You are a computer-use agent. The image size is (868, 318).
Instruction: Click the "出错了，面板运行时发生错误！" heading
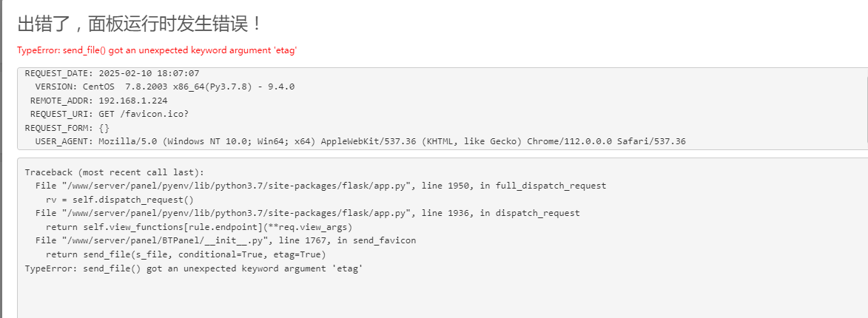click(x=139, y=24)
